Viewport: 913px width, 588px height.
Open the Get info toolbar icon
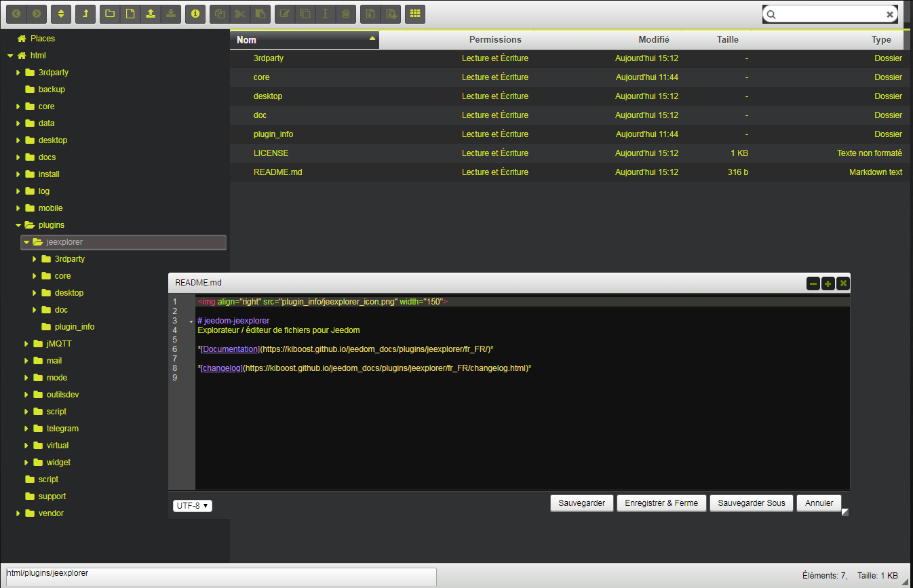pos(195,14)
